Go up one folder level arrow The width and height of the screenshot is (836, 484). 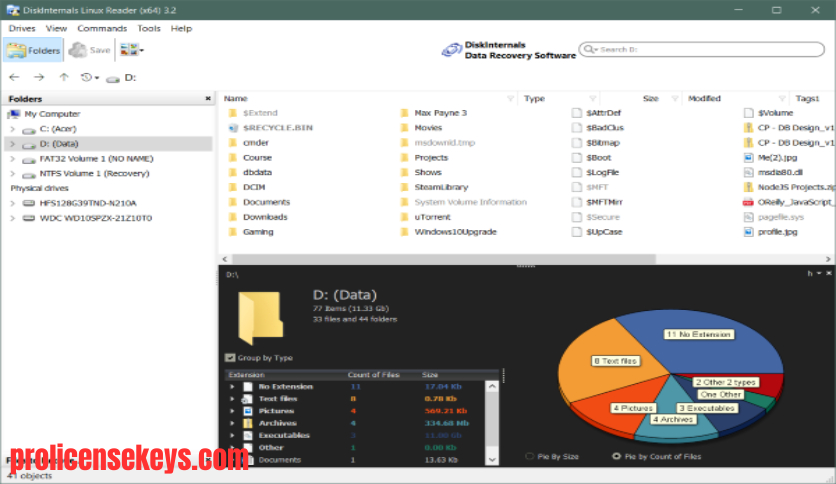point(64,77)
